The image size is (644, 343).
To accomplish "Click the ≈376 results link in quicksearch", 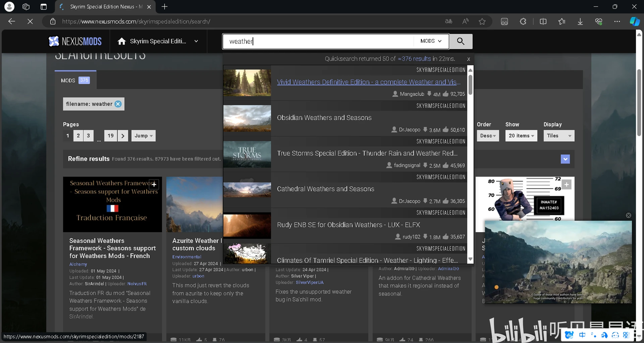I will [x=414, y=59].
